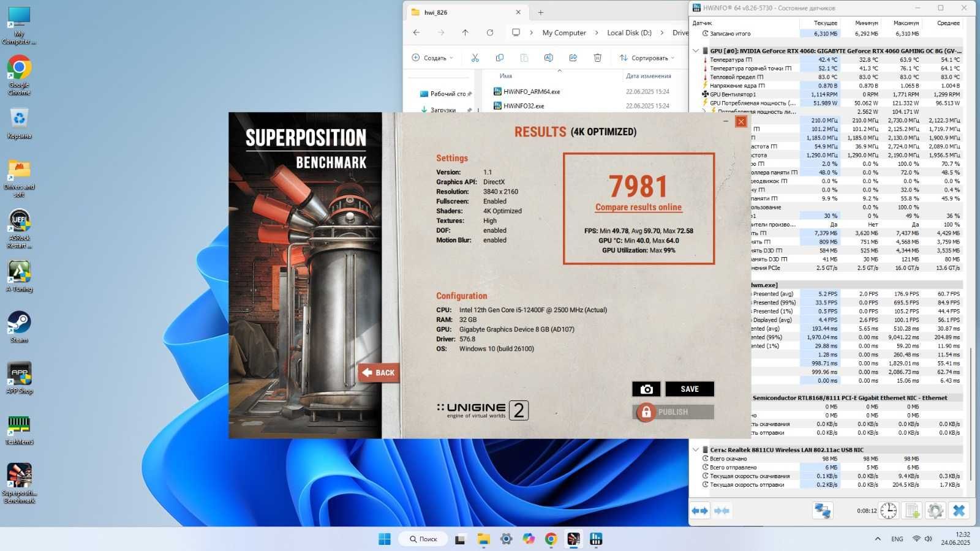Switch to HWiNFO via its taskbar icon

tap(596, 539)
